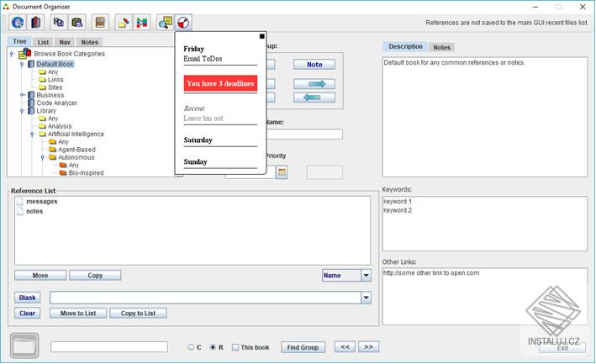Image resolution: width=596 pixels, height=364 pixels.
Task: Click the Code Analyzer book icon
Action: 31,103
